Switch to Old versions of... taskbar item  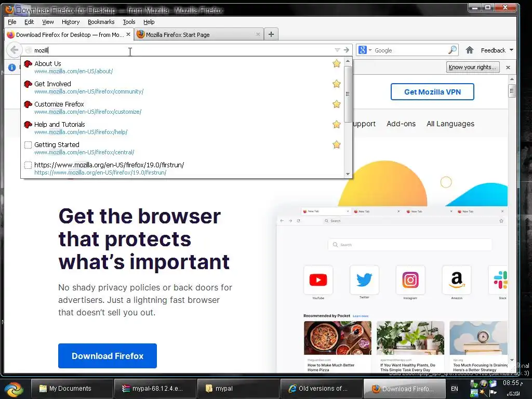pos(321,389)
